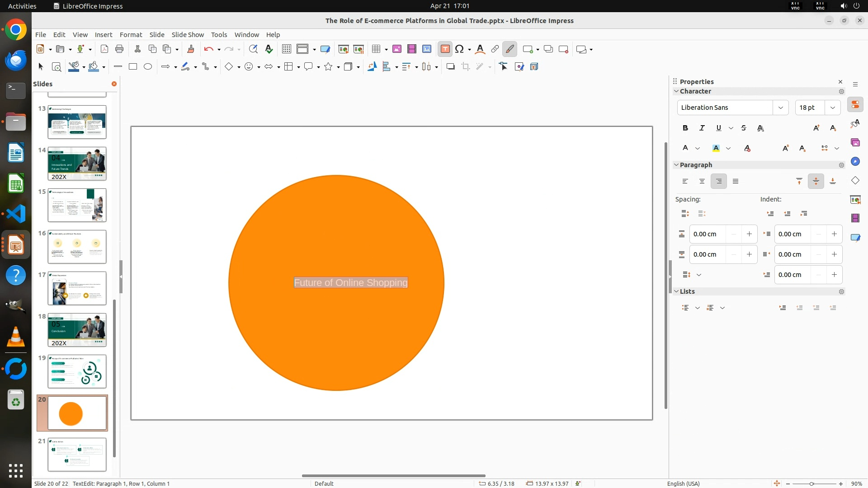Click the Display Grid icon
The image size is (868, 488).
(x=287, y=49)
